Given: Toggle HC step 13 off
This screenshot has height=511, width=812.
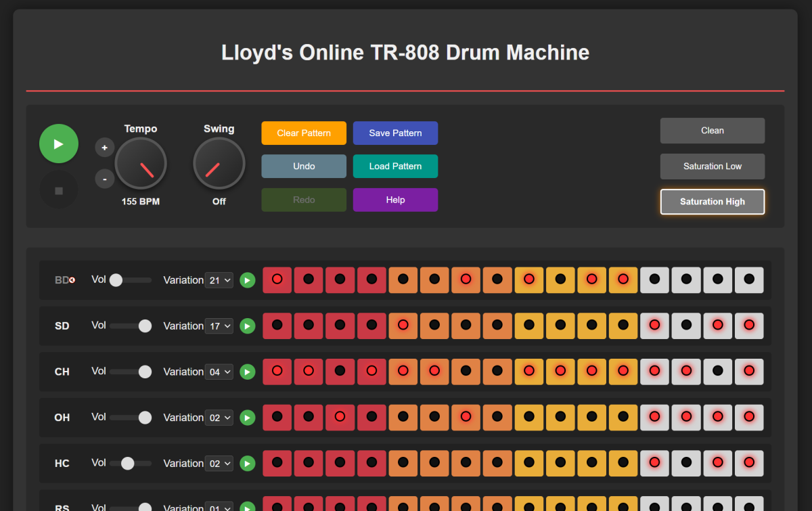Looking at the screenshot, I should coord(654,464).
